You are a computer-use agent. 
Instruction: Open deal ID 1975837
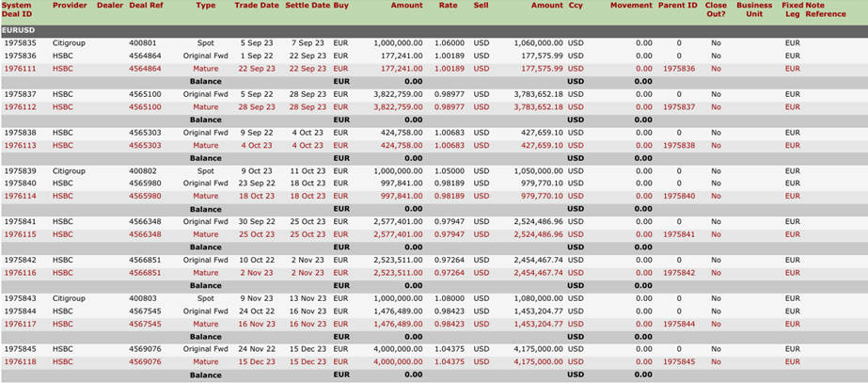point(21,94)
